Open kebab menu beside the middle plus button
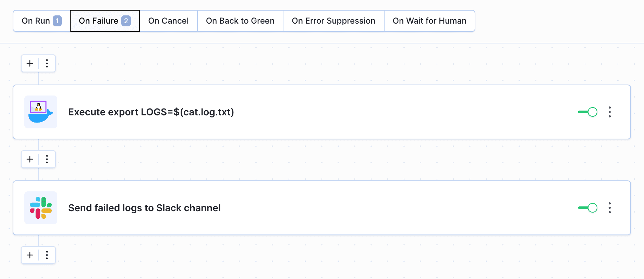644x279 pixels. coord(47,159)
